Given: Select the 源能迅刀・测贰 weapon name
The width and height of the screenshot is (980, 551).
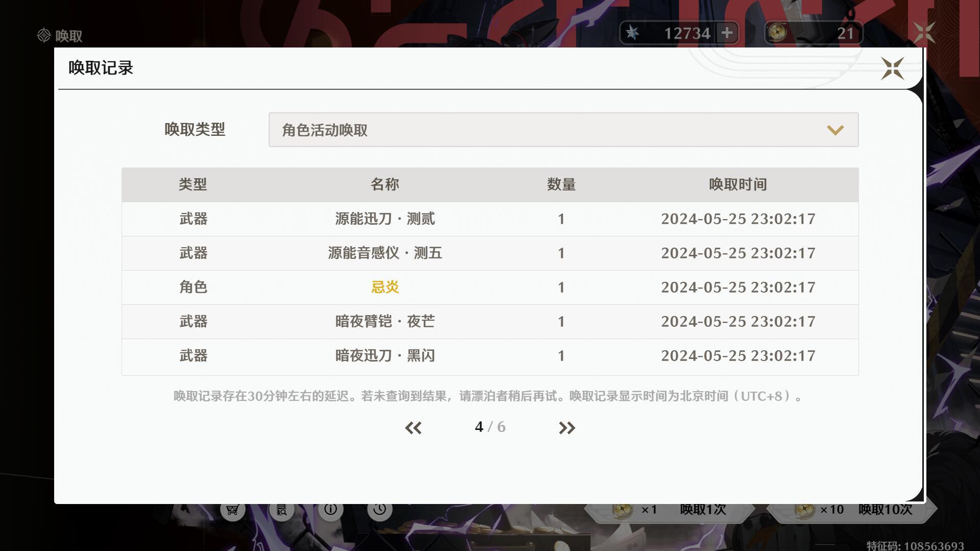Looking at the screenshot, I should 385,219.
